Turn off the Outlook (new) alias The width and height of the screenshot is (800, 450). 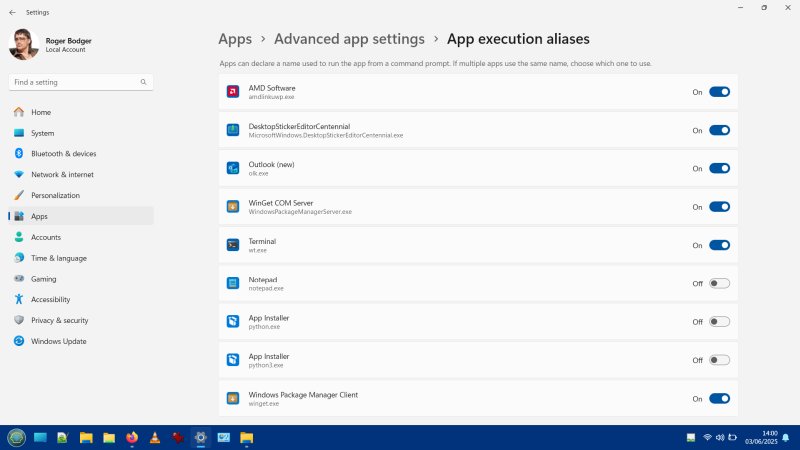pos(719,168)
